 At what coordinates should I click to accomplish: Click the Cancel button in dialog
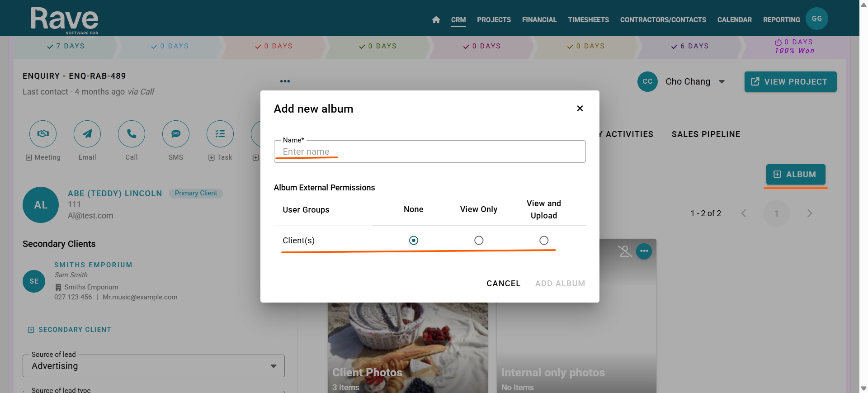503,284
